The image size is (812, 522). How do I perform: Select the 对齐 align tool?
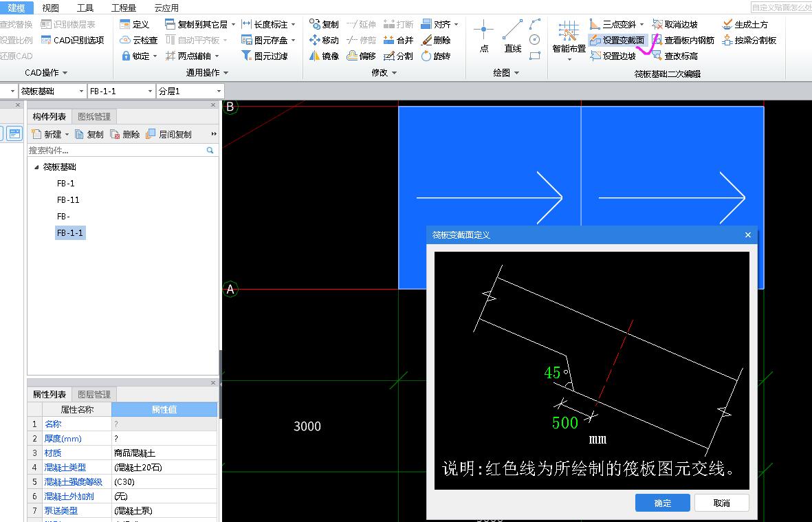tap(436, 24)
